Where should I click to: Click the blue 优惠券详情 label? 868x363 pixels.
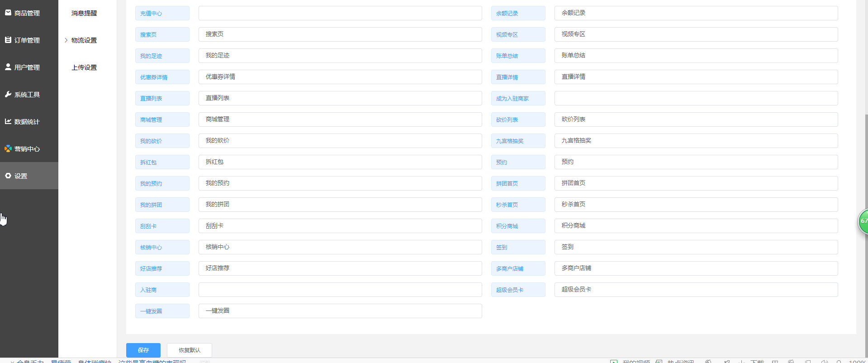[x=162, y=77]
